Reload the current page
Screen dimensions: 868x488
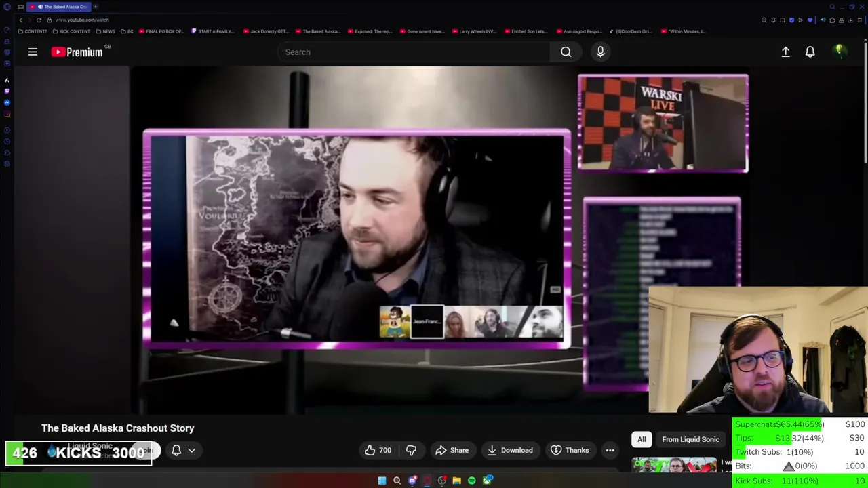(39, 20)
